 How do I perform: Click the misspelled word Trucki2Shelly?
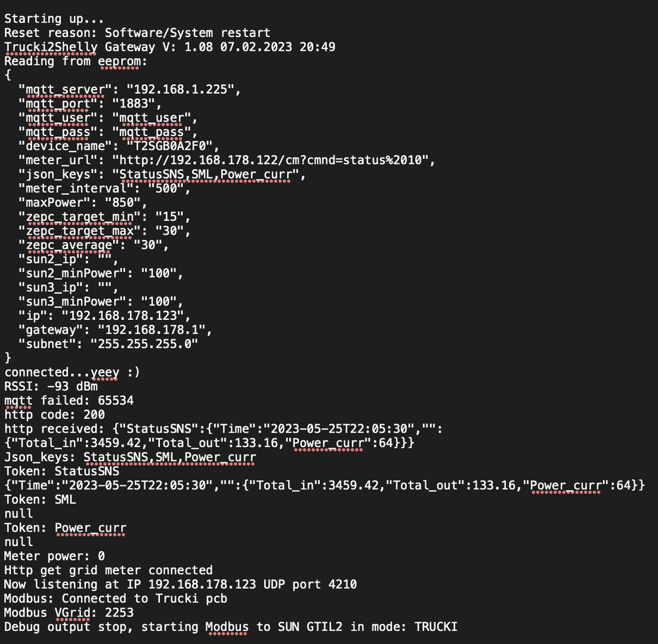point(51,47)
